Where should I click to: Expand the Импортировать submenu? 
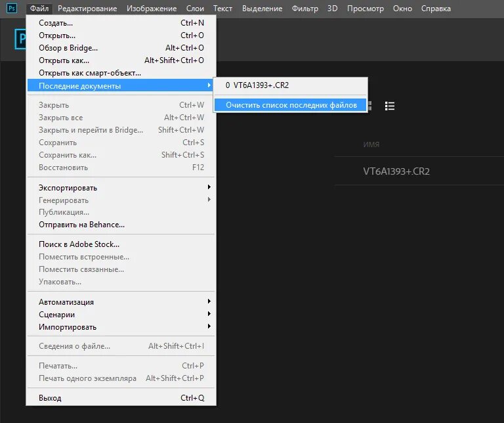pos(121,327)
